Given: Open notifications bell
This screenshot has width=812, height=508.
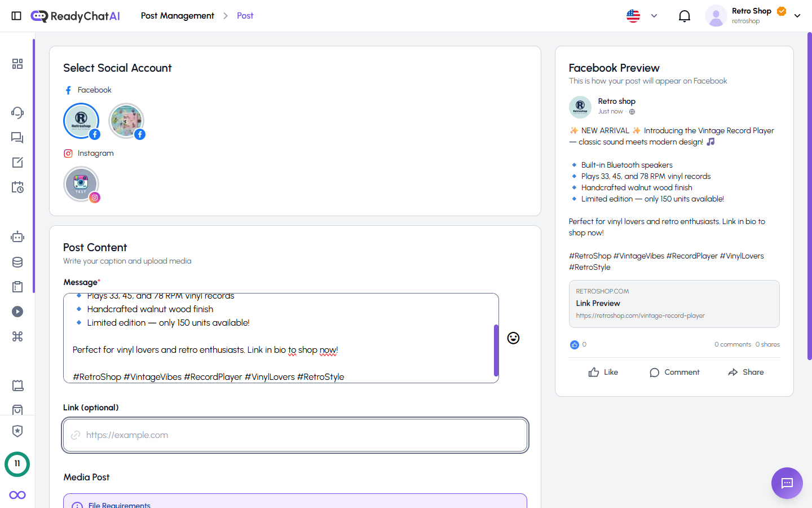Looking at the screenshot, I should coord(684,16).
